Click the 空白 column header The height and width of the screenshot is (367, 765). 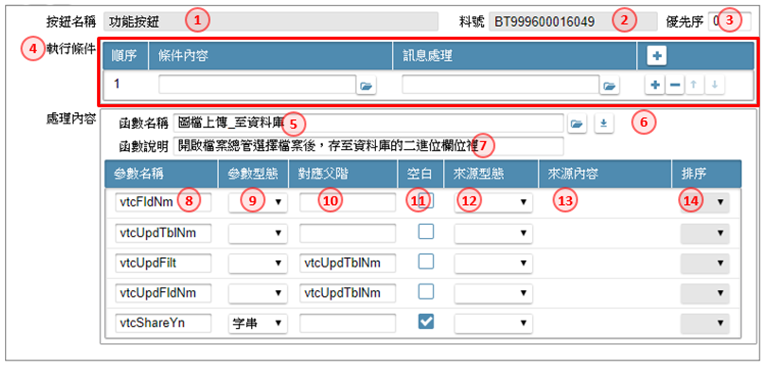pyautogui.click(x=422, y=174)
